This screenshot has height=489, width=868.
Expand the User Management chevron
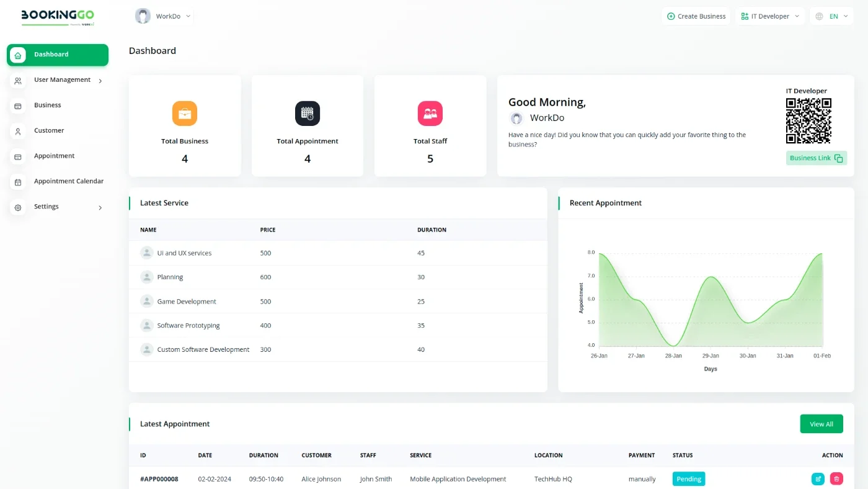tap(100, 81)
